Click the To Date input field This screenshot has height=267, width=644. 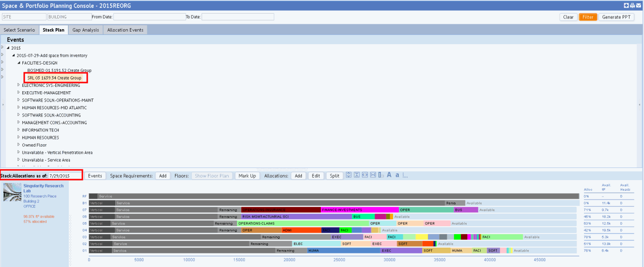237,17
